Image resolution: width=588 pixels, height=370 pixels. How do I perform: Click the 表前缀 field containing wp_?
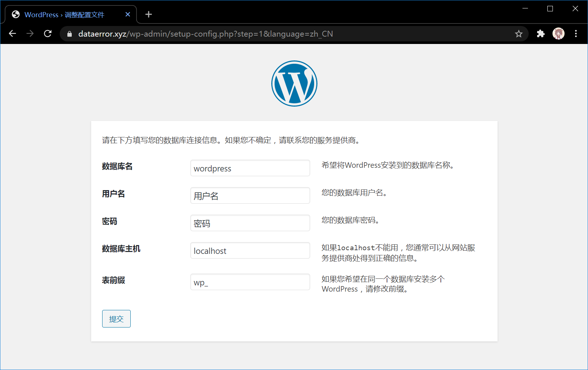pos(250,282)
